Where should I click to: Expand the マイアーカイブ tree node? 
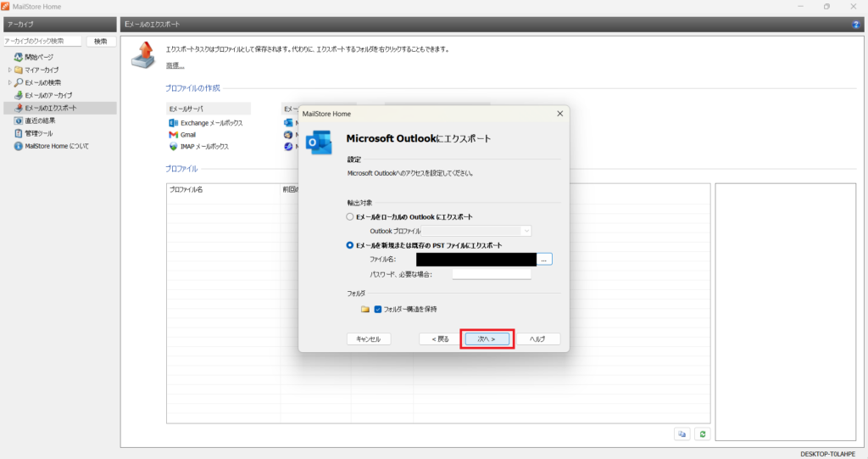[9, 70]
